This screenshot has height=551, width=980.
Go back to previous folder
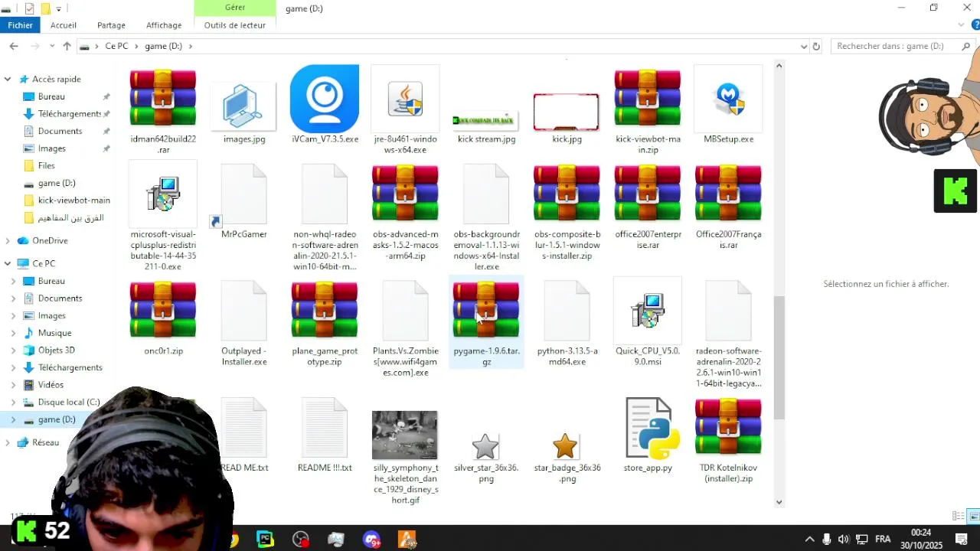(x=14, y=46)
